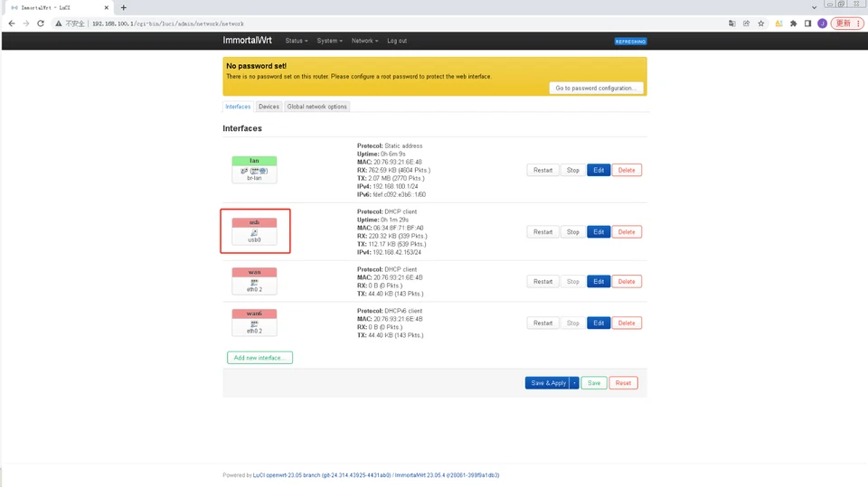Viewport: 868px width, 487px height.
Task: Click Add new interface button
Action: [259, 358]
